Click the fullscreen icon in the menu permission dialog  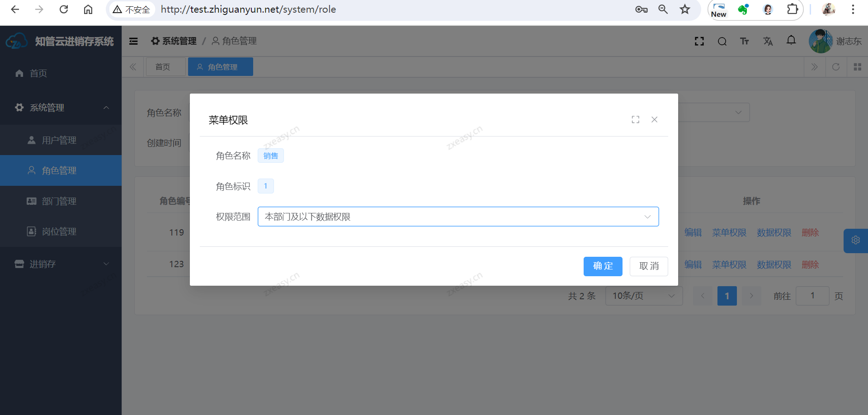click(635, 119)
